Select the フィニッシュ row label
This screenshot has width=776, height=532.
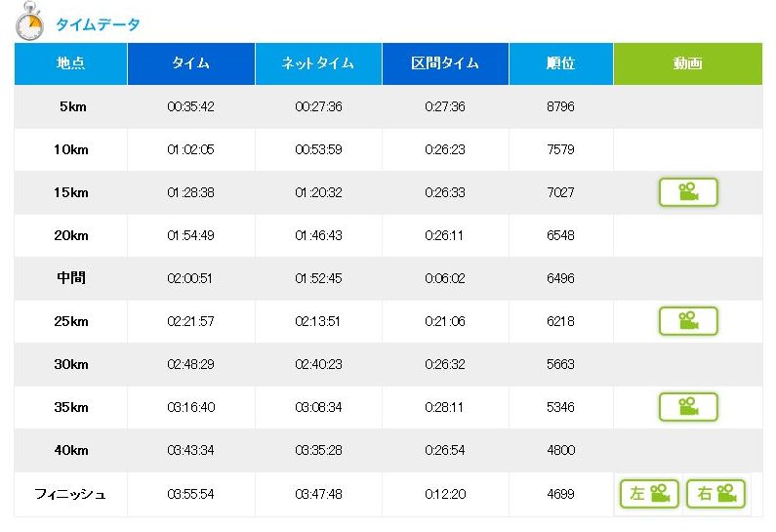tap(70, 494)
